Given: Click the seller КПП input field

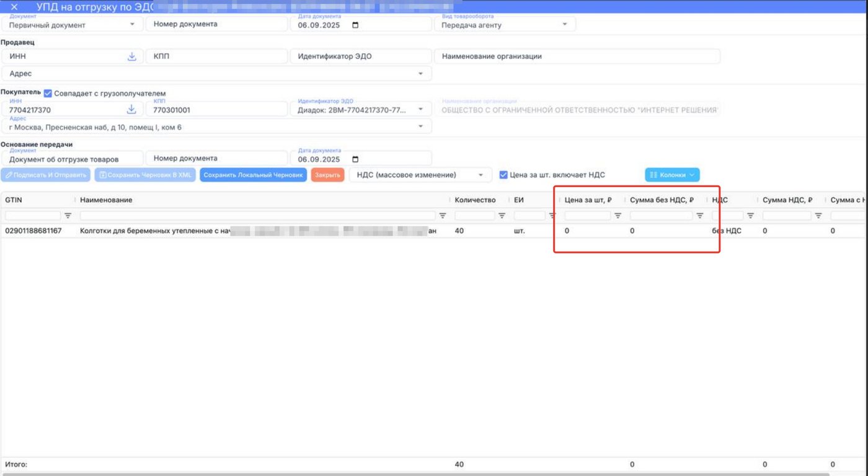Looking at the screenshot, I should [x=216, y=56].
